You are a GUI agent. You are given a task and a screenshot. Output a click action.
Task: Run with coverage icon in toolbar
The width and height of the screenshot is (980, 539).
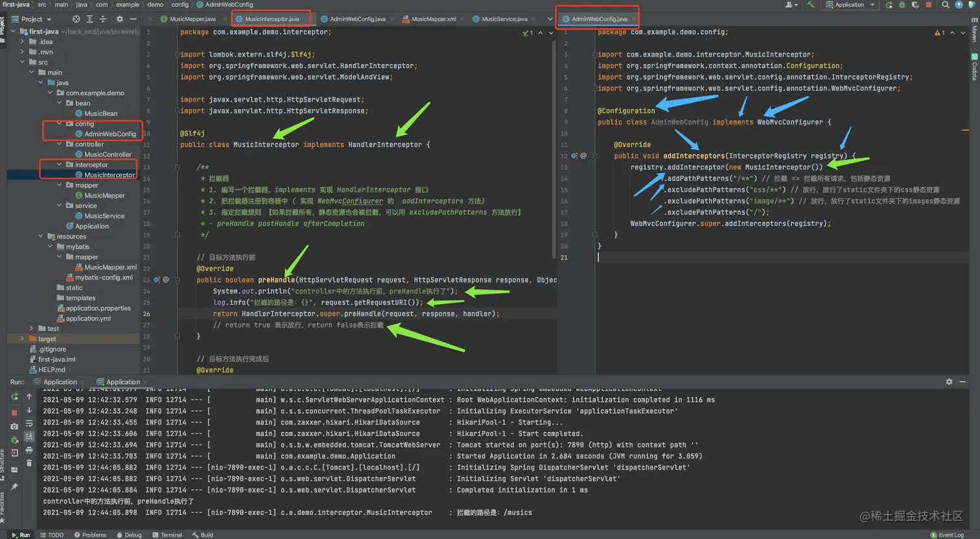[915, 5]
